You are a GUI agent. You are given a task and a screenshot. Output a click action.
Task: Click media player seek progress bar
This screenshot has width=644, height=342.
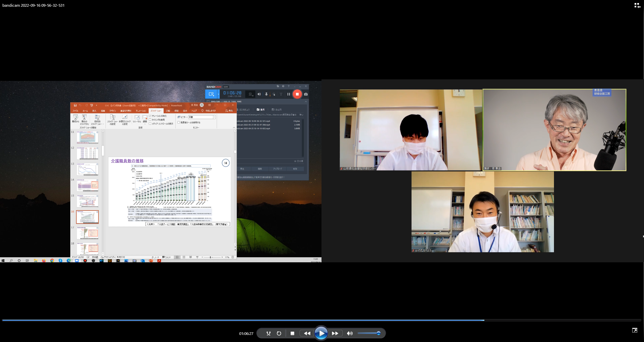click(x=321, y=320)
